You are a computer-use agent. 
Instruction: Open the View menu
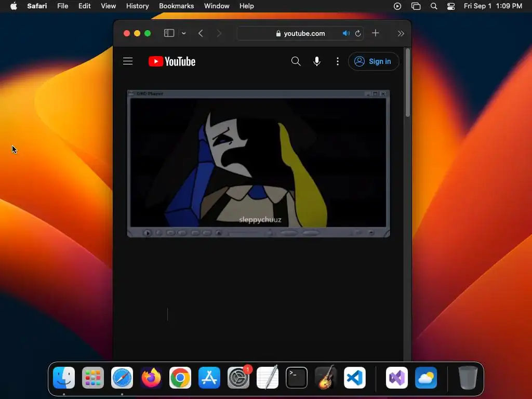click(108, 6)
